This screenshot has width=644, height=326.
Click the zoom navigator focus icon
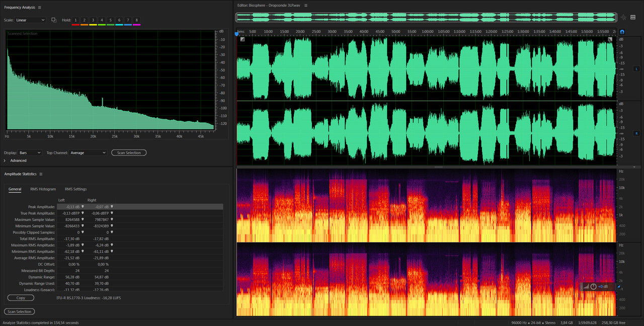[623, 17]
